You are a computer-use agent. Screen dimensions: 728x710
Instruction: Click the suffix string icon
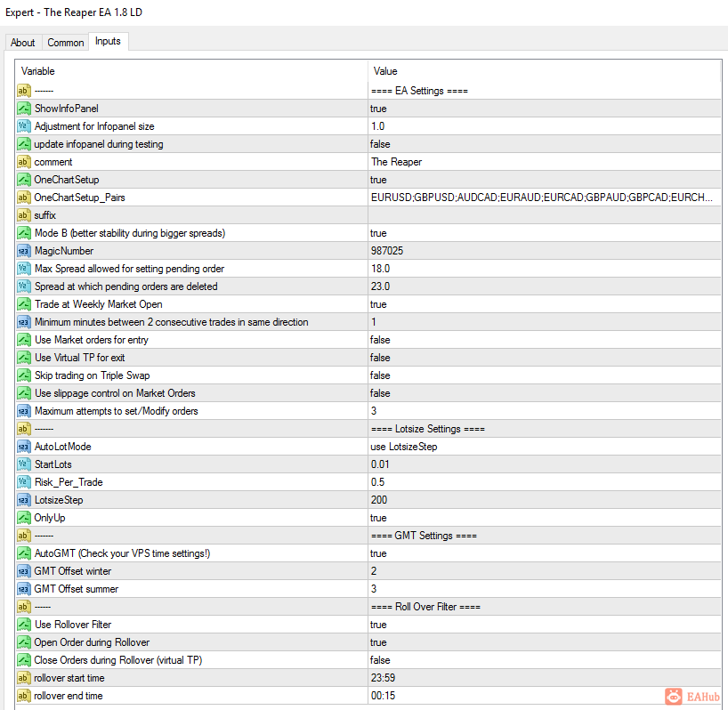[x=24, y=214]
